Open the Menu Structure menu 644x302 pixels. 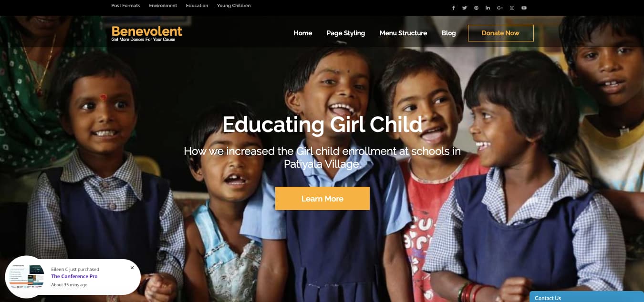403,33
